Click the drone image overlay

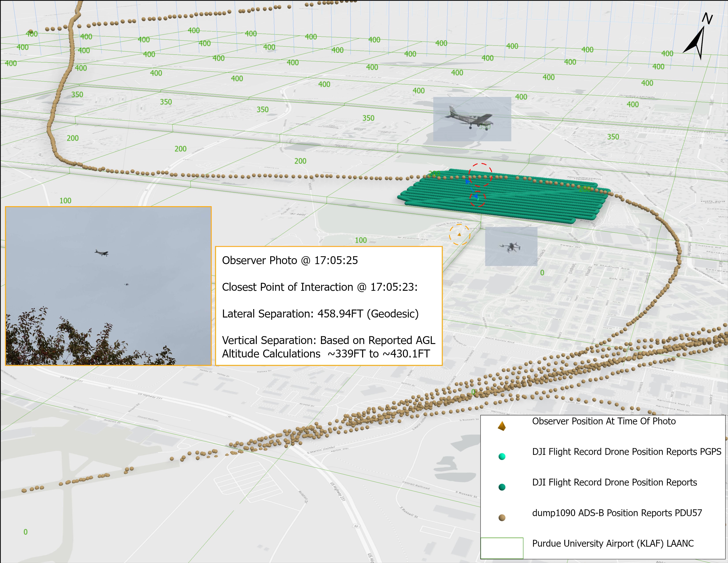click(x=511, y=247)
